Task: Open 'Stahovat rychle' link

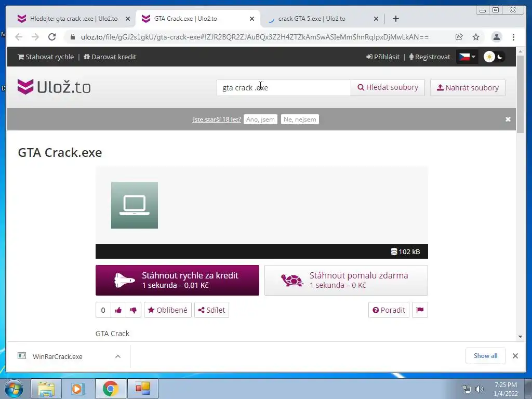Action: click(x=46, y=57)
